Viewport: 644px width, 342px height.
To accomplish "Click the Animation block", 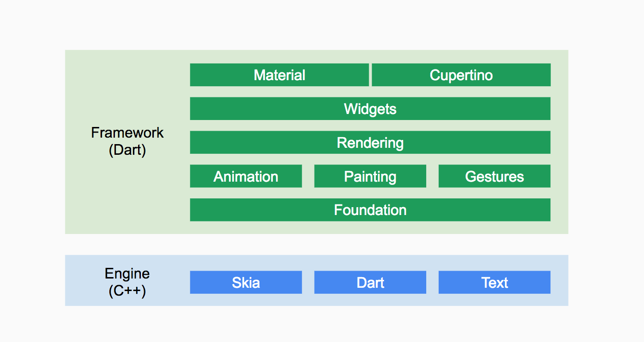I will [x=246, y=176].
